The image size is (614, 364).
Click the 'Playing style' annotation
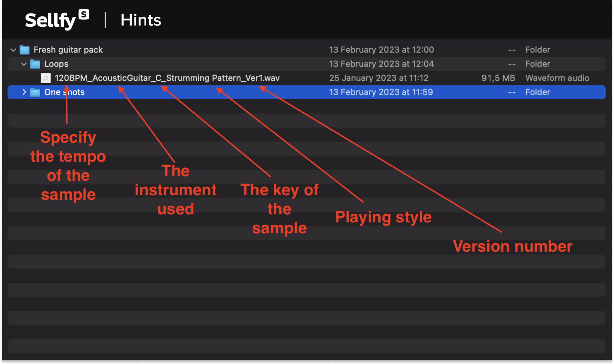pyautogui.click(x=384, y=217)
